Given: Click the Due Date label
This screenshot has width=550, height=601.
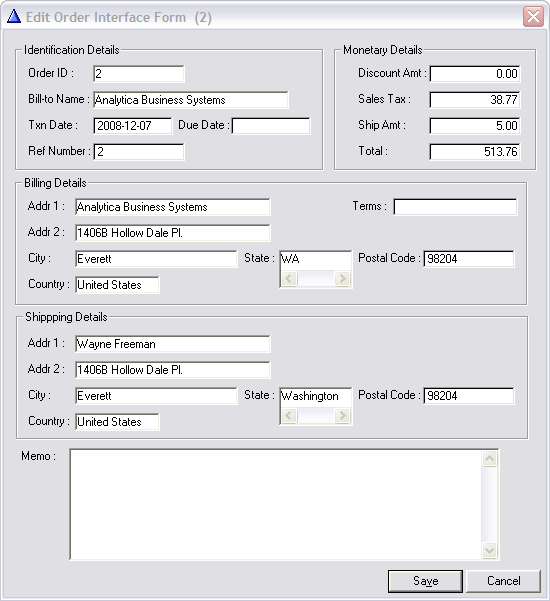Looking at the screenshot, I should tap(204, 125).
